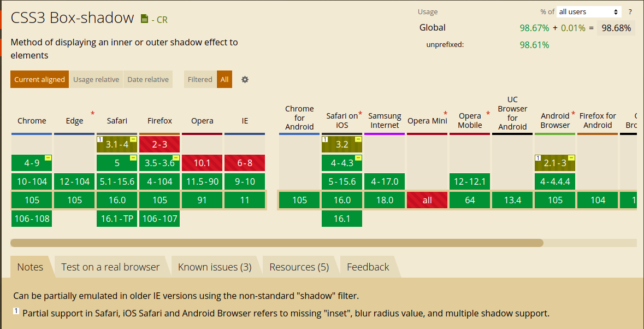Screen dimensions: 644x329
Task: Select the Edge 12-104 cell
Action: 75,181
